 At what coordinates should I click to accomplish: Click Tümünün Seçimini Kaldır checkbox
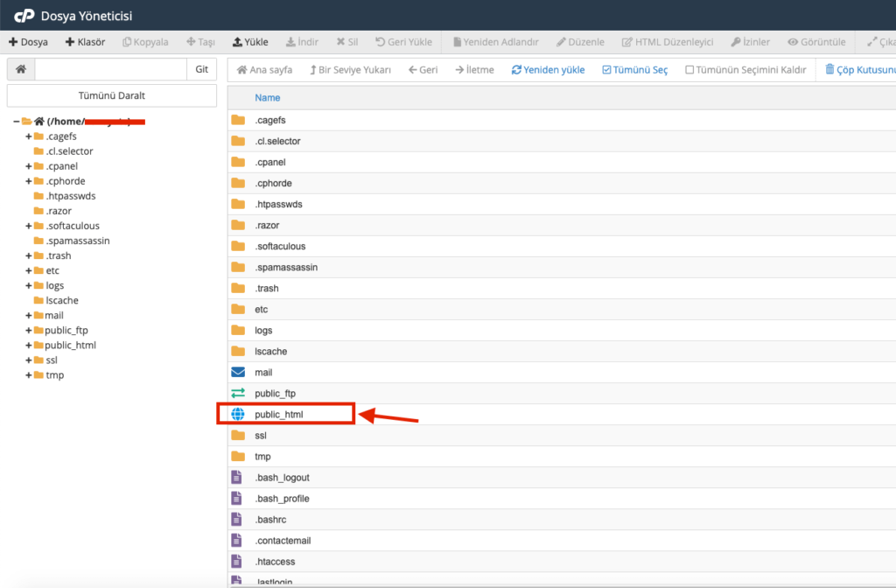coord(745,69)
